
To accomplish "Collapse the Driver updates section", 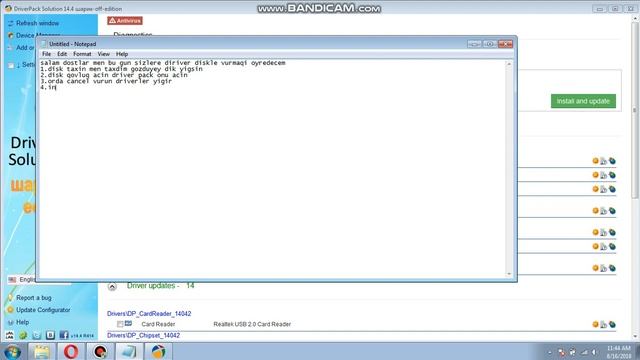I will pos(112,287).
